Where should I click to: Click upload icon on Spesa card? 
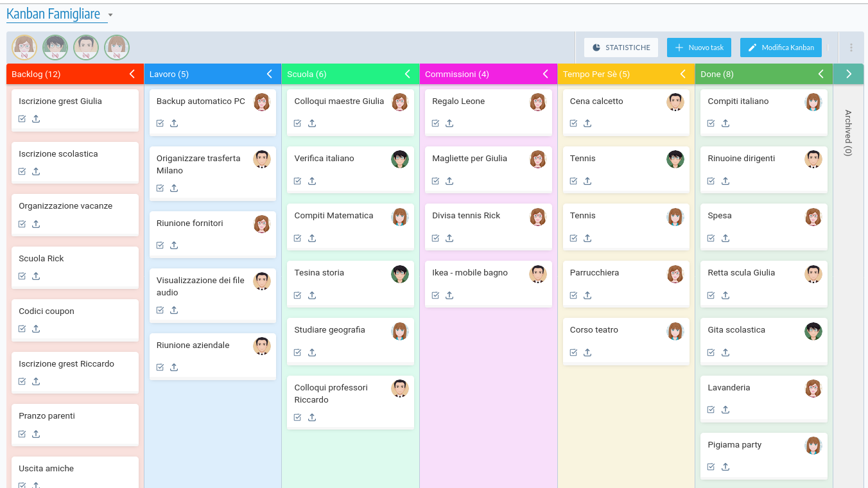[x=725, y=238]
